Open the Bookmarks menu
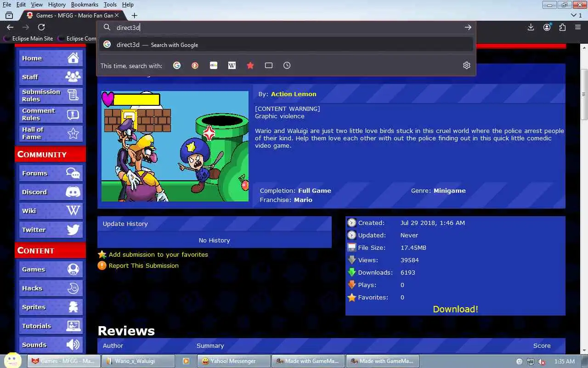Screen dimensions: 588x368 (85, 5)
